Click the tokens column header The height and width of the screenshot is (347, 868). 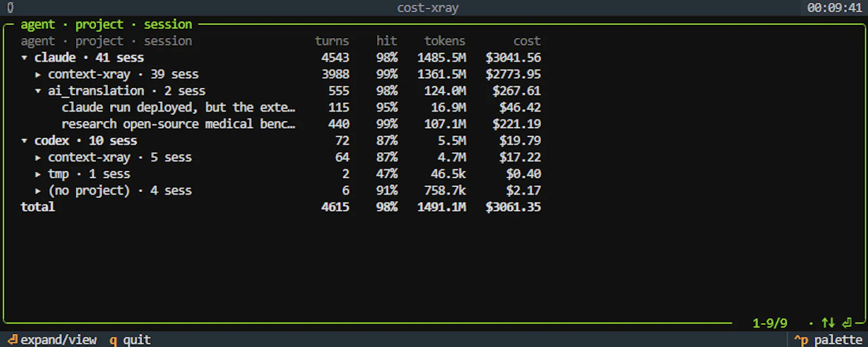pos(445,41)
